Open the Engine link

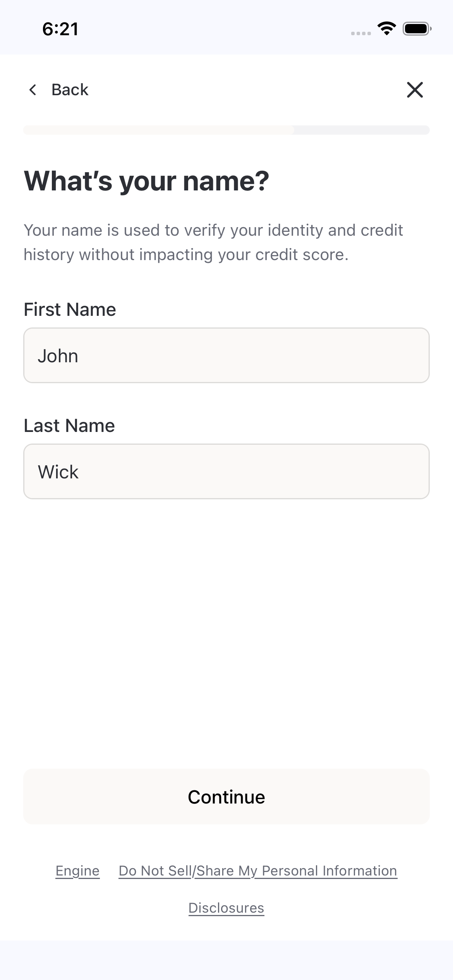coord(77,871)
